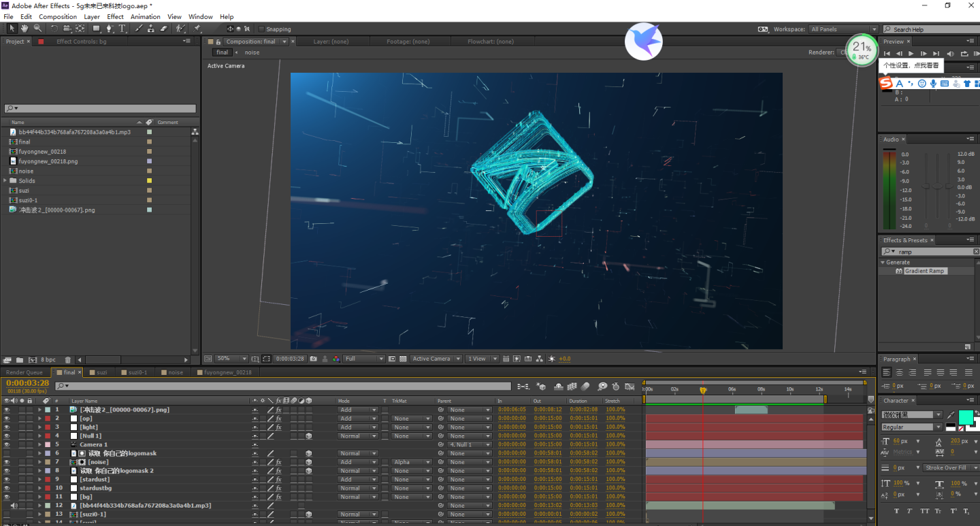Open the Active Camera view dropdown
Image resolution: width=980 pixels, height=526 pixels.
pyautogui.click(x=436, y=359)
